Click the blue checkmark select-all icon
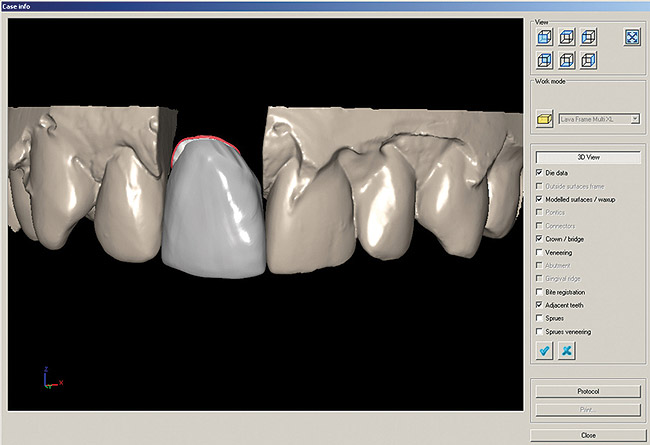 click(545, 351)
